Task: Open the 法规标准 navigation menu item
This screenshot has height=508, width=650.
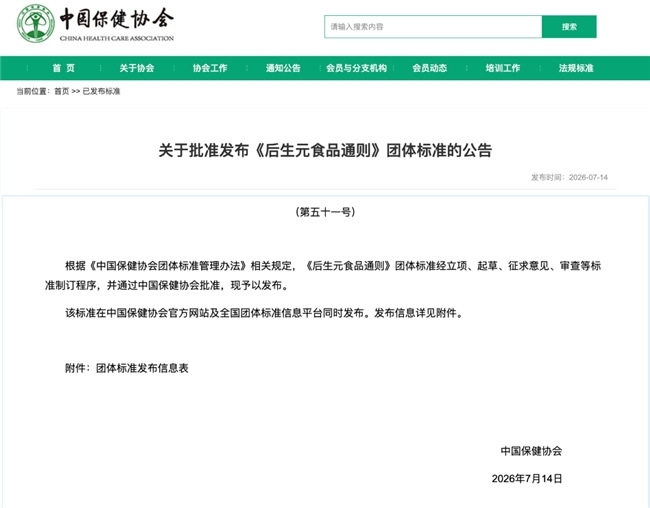Action: pos(576,68)
